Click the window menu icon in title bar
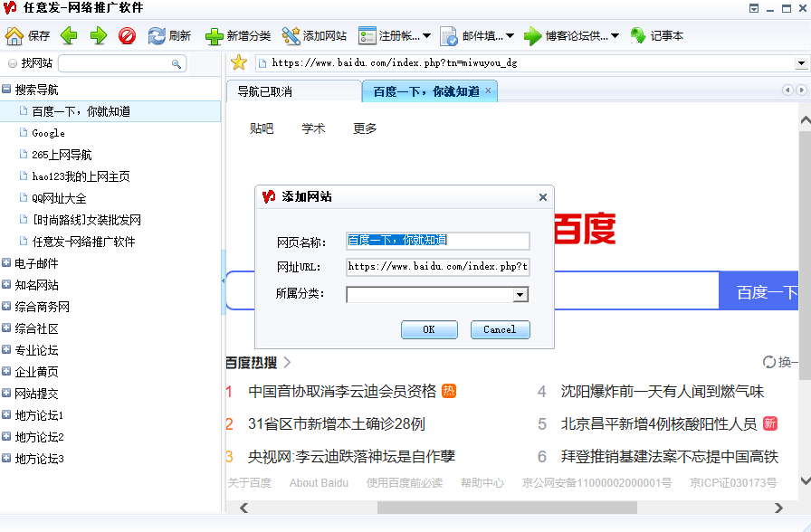The width and height of the screenshot is (811, 532). (754, 8)
